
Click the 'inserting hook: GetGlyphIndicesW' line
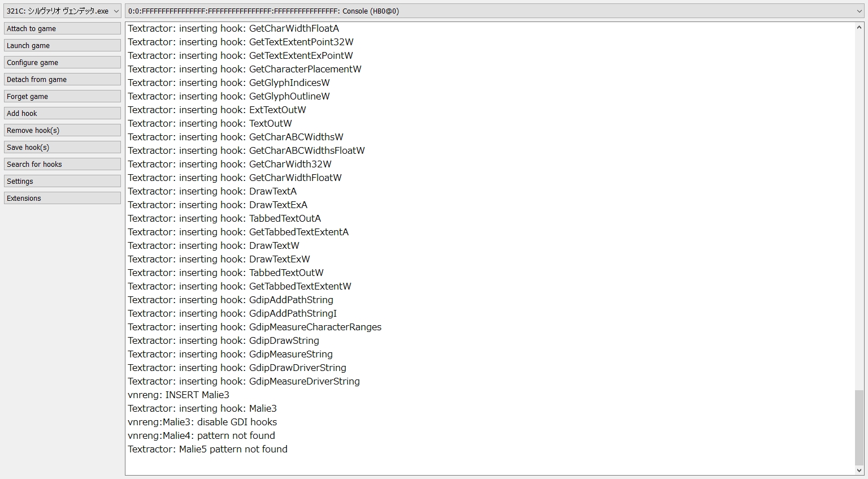tap(229, 83)
